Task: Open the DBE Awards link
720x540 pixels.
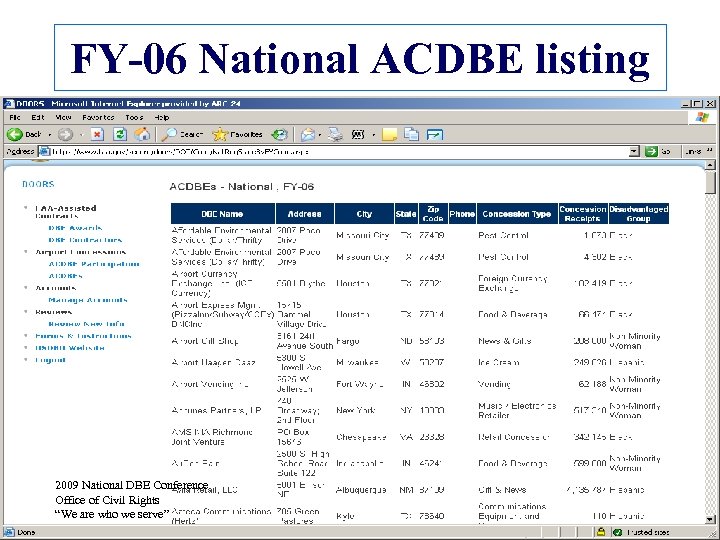Action: [75, 228]
